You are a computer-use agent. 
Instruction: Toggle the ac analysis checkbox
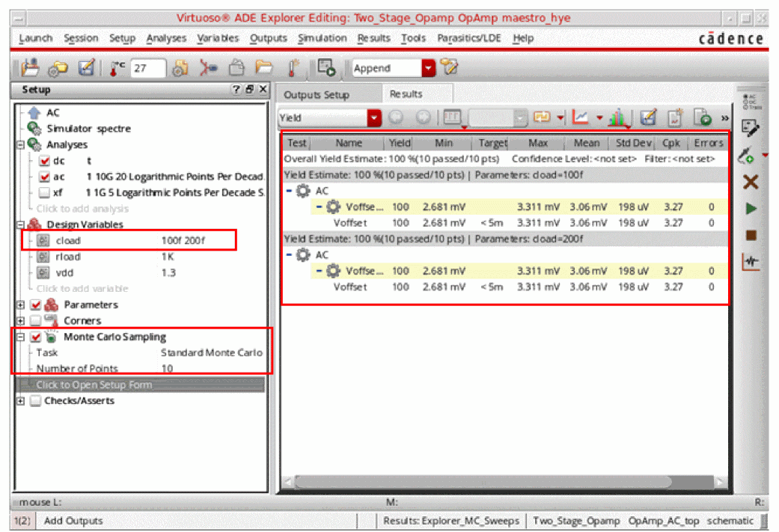coord(44,177)
